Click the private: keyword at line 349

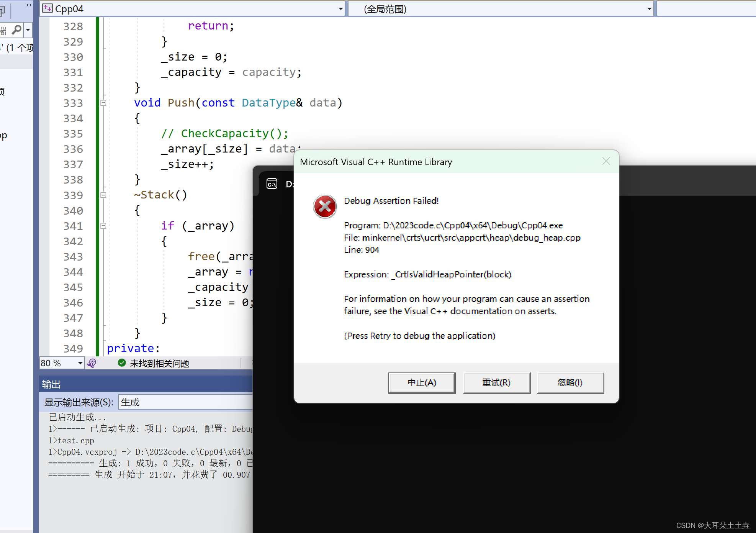click(x=133, y=348)
